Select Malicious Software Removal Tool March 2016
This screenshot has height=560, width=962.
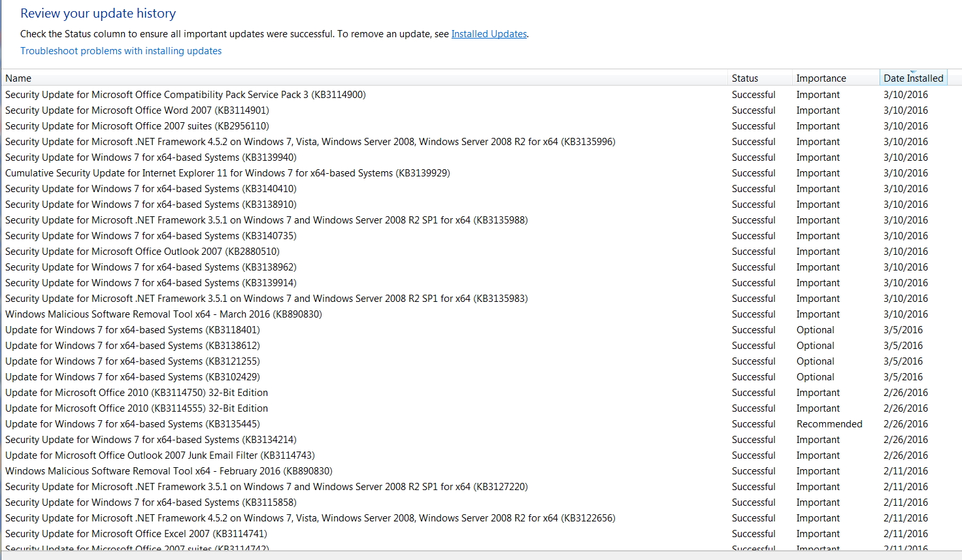(x=163, y=314)
